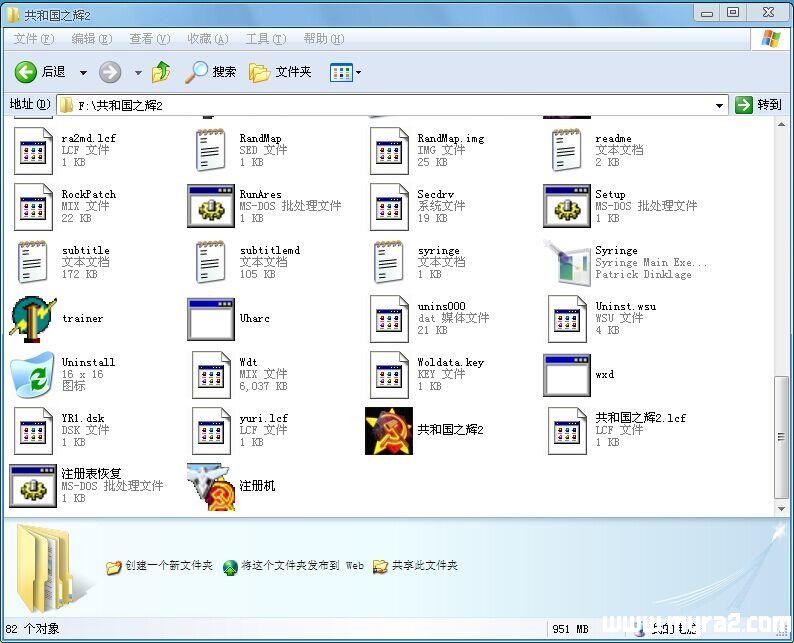Screen dimensions: 794x643
Task: Click the Up folder toolbar icon
Action: pyautogui.click(x=161, y=72)
